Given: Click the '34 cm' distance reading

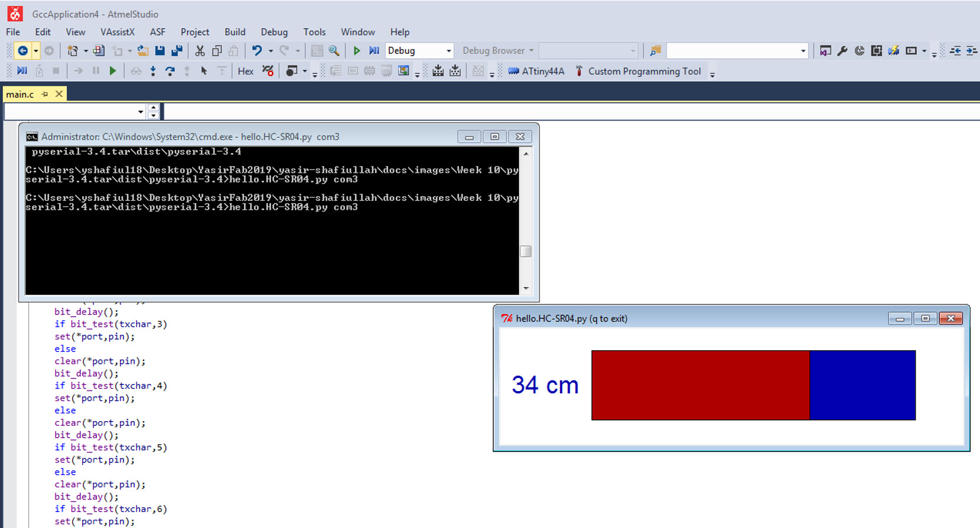Looking at the screenshot, I should pyautogui.click(x=545, y=385).
